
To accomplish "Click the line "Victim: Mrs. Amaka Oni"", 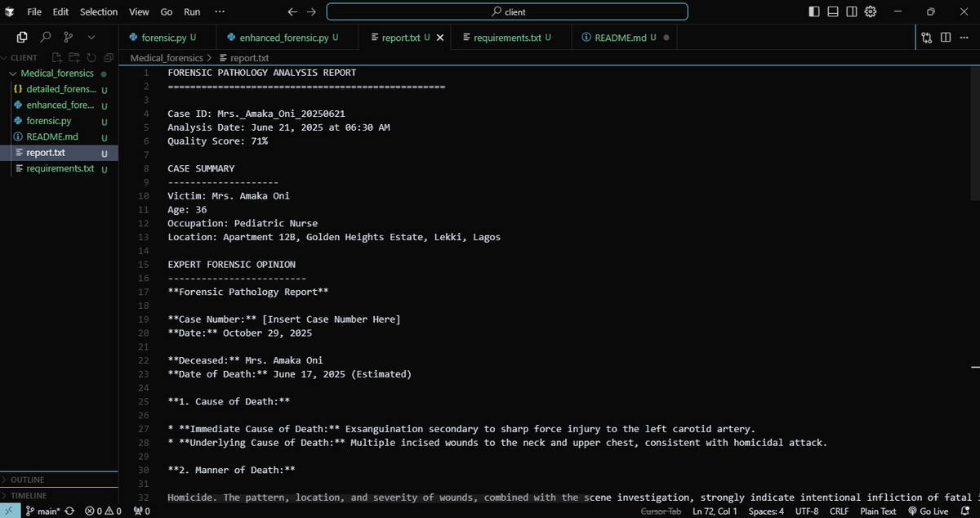I will [x=229, y=196].
